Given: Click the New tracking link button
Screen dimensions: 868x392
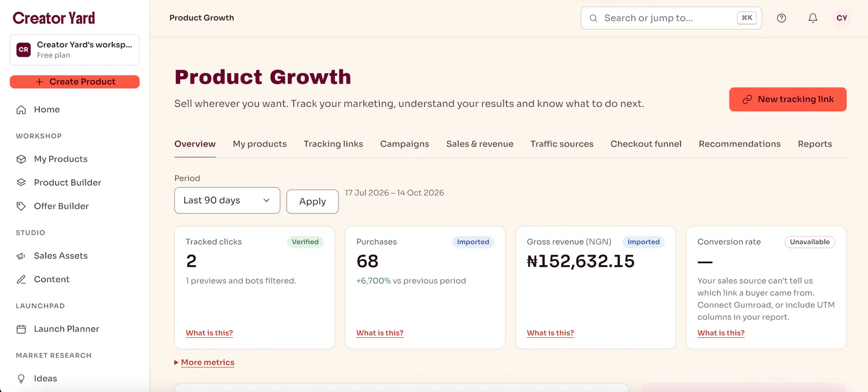Looking at the screenshot, I should [x=788, y=99].
